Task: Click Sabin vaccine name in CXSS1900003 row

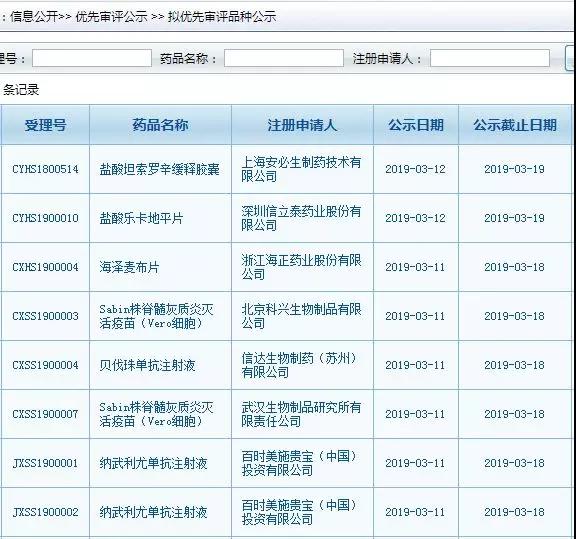Action: click(156, 316)
